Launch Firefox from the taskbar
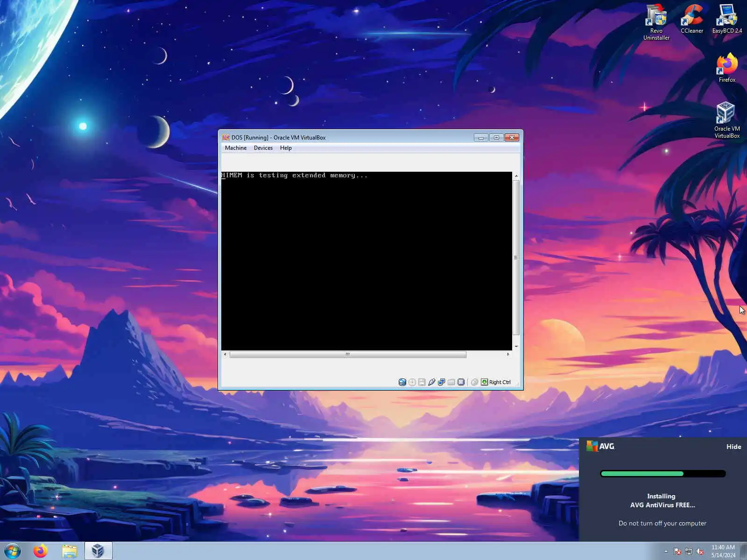747x560 pixels. pos(41,551)
